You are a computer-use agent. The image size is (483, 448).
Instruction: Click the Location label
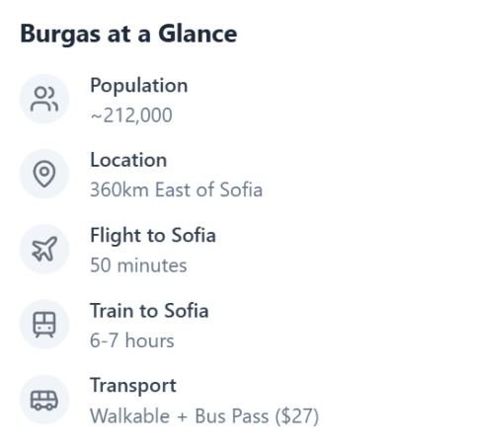128,160
